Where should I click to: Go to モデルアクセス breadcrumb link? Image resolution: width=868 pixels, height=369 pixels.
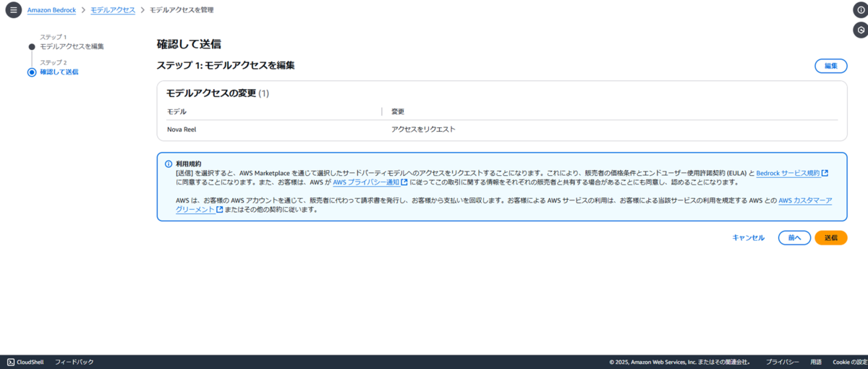[x=113, y=10]
